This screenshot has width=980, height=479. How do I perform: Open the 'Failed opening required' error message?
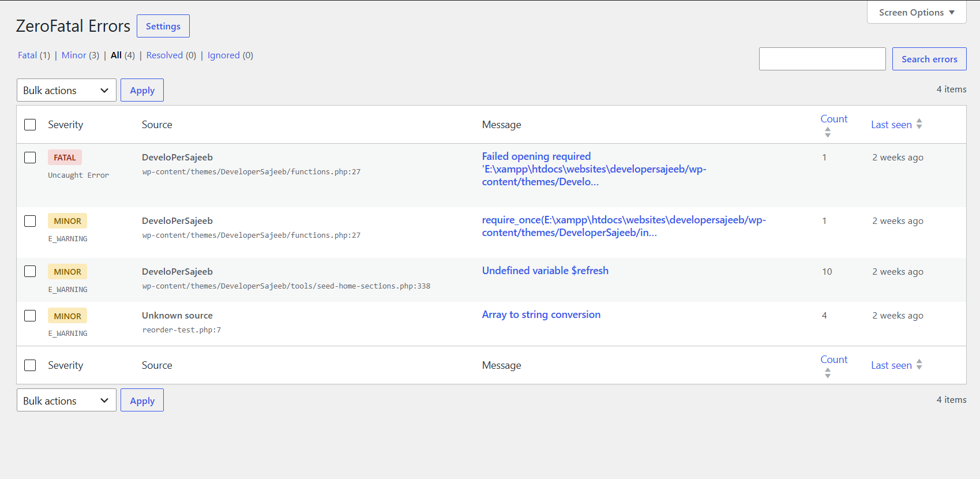coord(594,169)
